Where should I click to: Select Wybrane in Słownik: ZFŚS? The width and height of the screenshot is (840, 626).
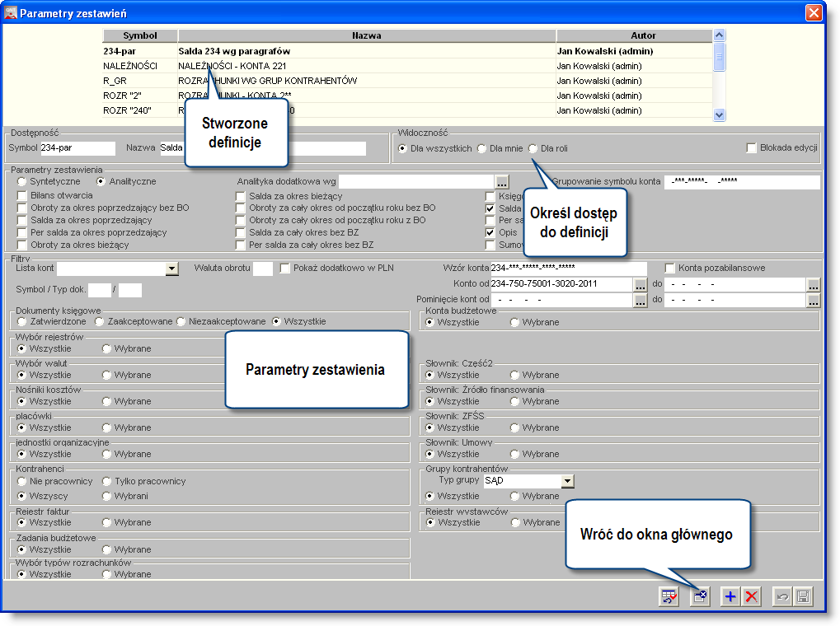click(x=514, y=427)
